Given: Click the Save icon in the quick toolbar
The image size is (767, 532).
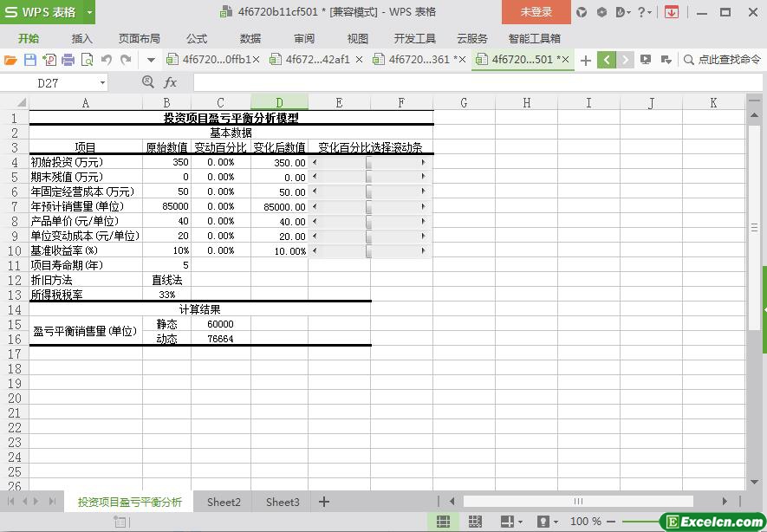Looking at the screenshot, I should 30,60.
